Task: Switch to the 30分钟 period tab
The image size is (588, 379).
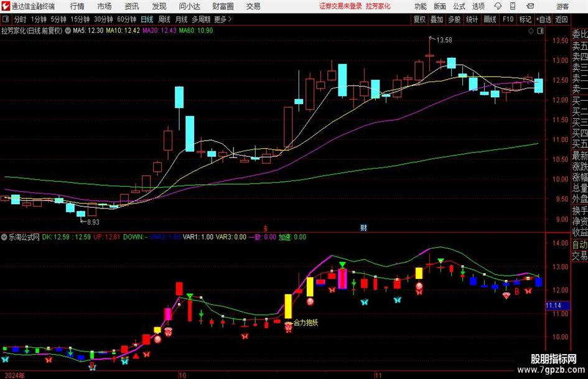Action: (103, 19)
